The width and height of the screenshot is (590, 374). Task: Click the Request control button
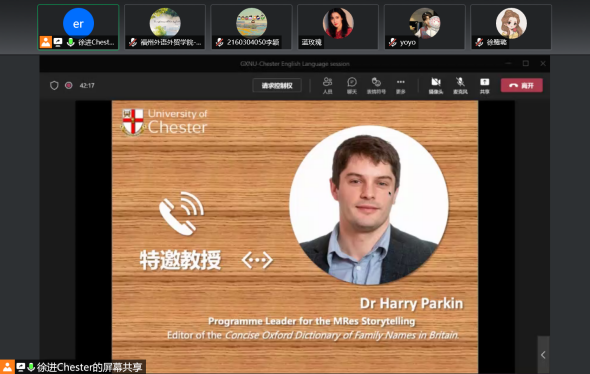coord(277,85)
